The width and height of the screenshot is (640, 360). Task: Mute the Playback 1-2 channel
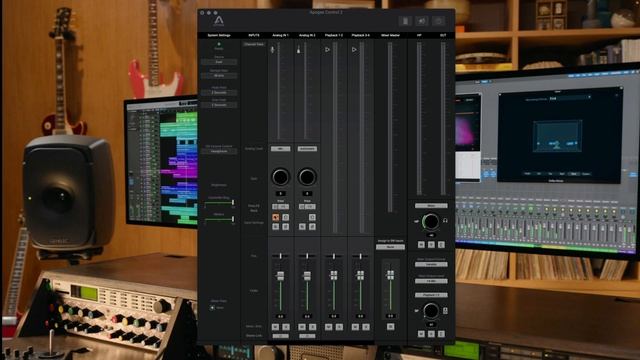coord(329,327)
